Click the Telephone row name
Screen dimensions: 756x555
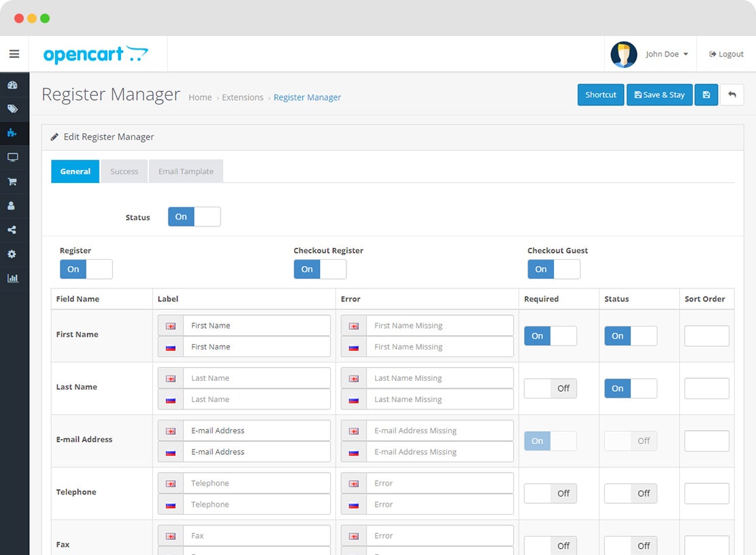pyautogui.click(x=76, y=492)
